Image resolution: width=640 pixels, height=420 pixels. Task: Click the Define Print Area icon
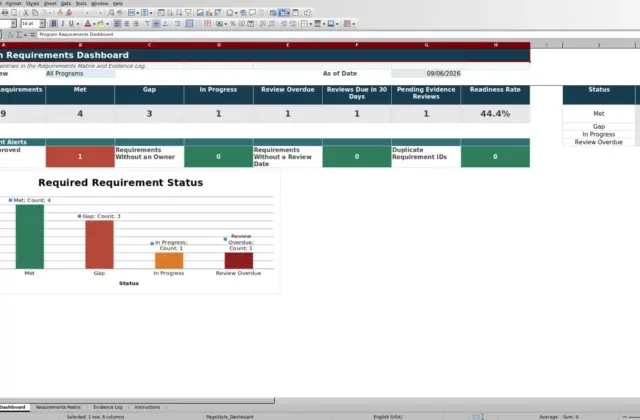coord(273,13)
